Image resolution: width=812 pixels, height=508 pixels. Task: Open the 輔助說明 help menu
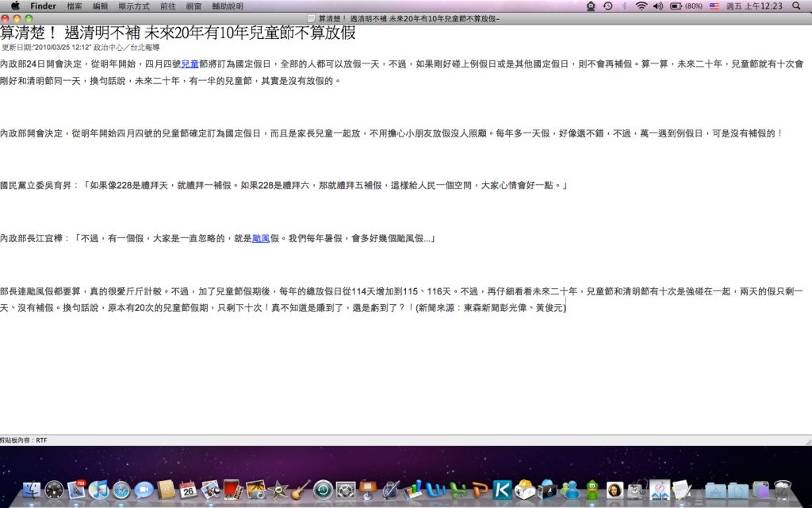pos(228,6)
